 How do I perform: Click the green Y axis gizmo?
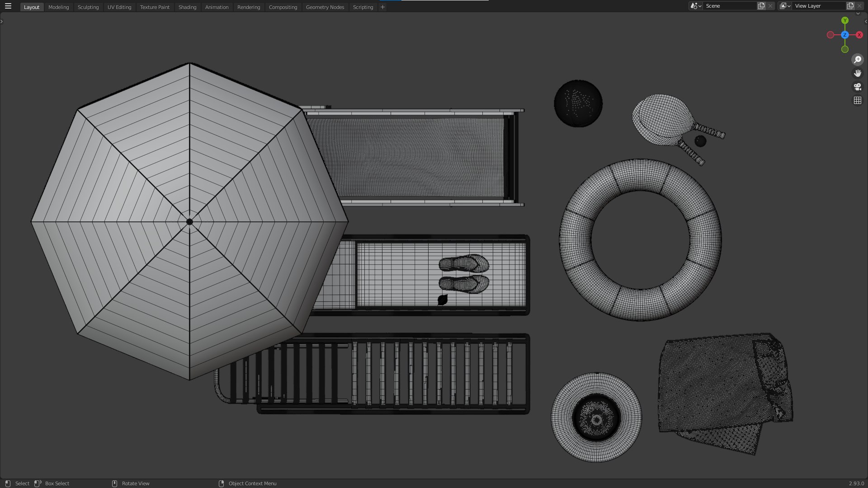click(844, 21)
